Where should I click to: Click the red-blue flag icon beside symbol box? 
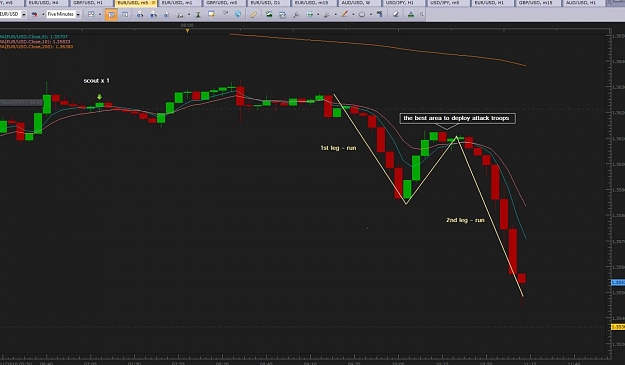34,14
